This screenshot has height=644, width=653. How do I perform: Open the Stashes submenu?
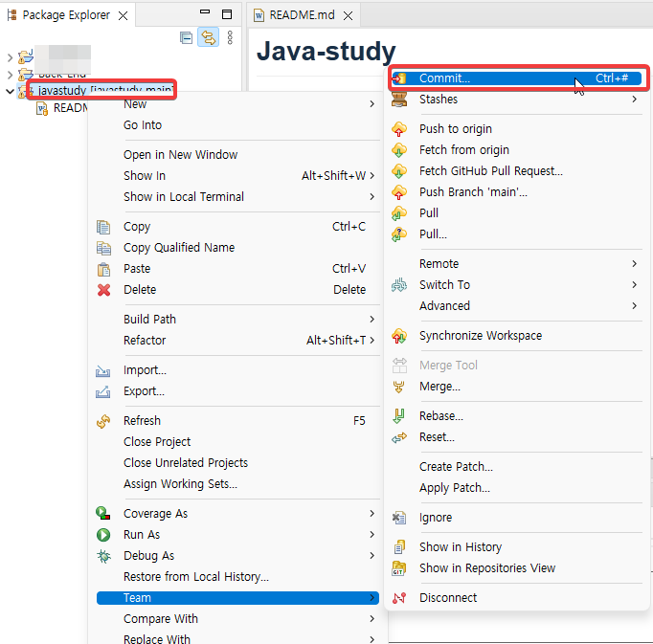(516, 100)
